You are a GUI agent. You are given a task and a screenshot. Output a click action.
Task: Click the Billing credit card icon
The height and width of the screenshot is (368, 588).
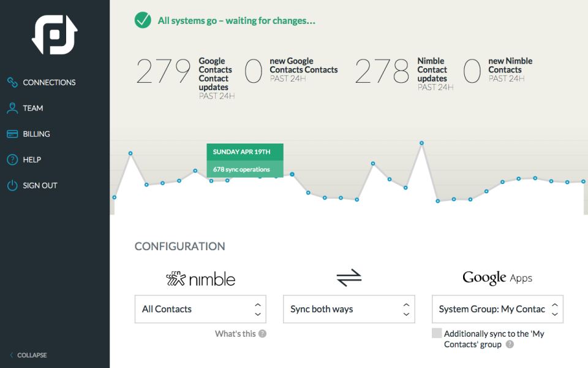point(12,134)
